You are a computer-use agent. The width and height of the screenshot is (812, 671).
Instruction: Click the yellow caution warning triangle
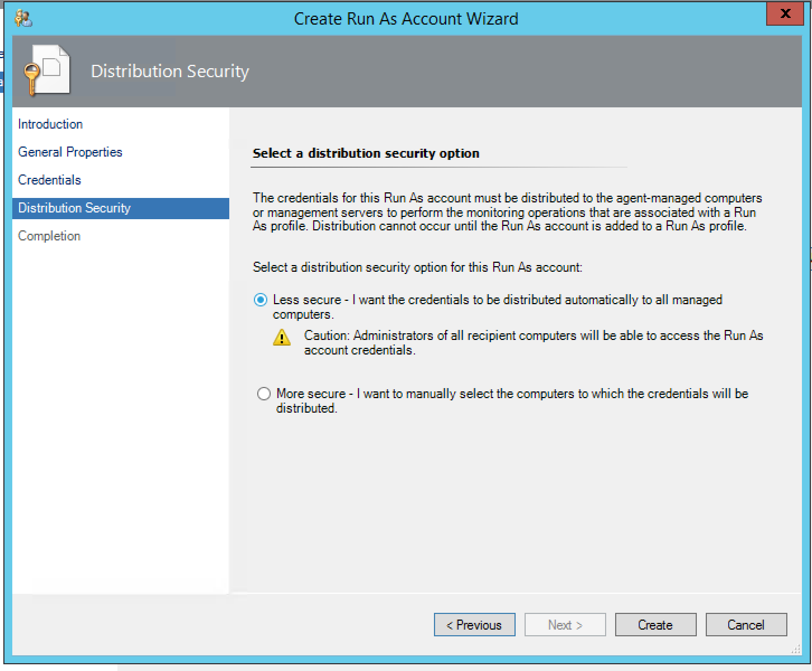click(x=282, y=338)
